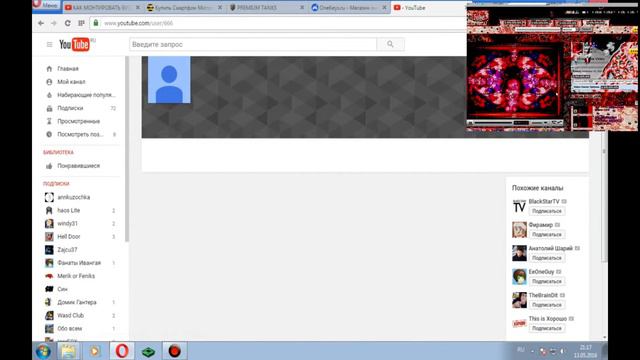Click the Фирамир channel avatar

(519, 229)
